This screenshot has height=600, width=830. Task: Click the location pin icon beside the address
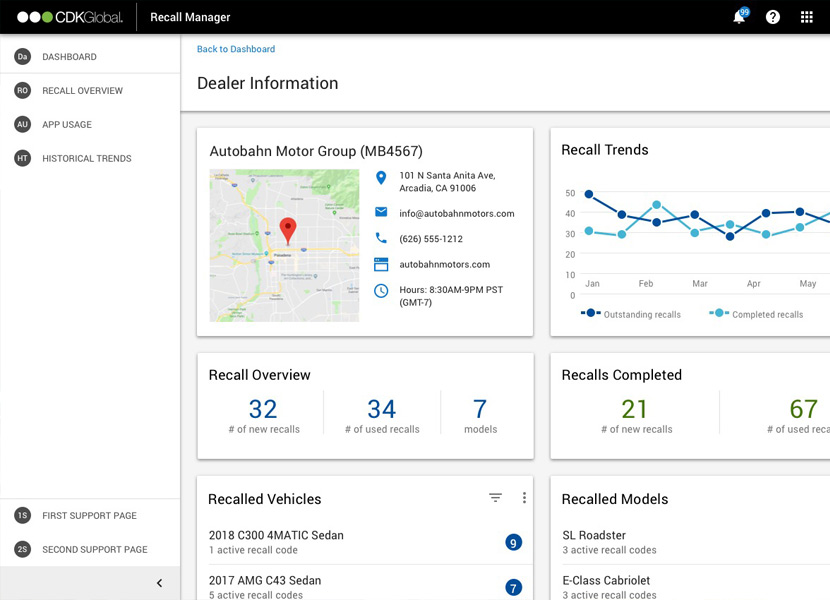381,177
